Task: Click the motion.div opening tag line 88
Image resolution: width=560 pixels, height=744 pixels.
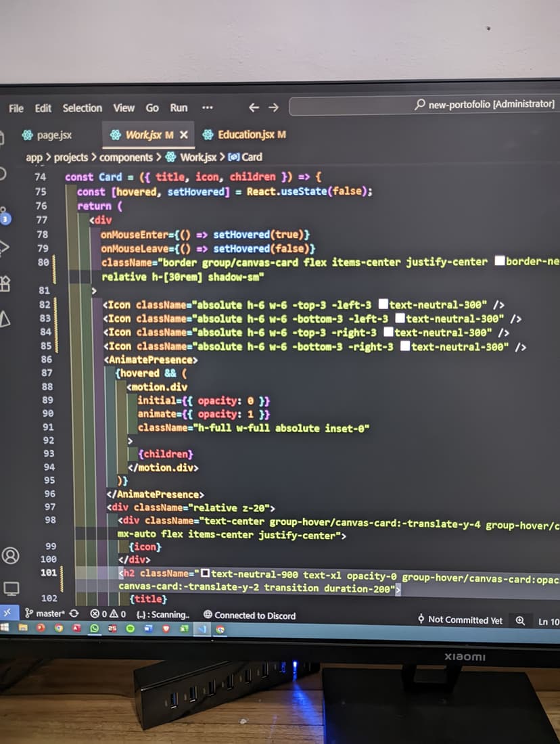Action: [x=157, y=387]
